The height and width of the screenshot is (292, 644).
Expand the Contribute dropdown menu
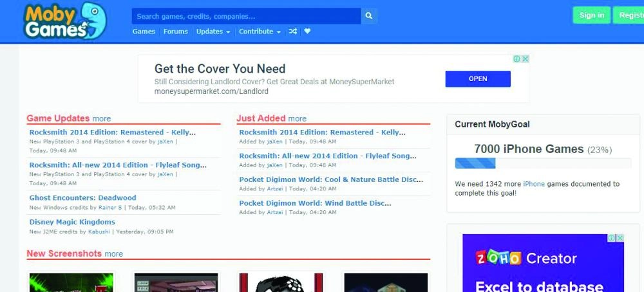pyautogui.click(x=260, y=32)
